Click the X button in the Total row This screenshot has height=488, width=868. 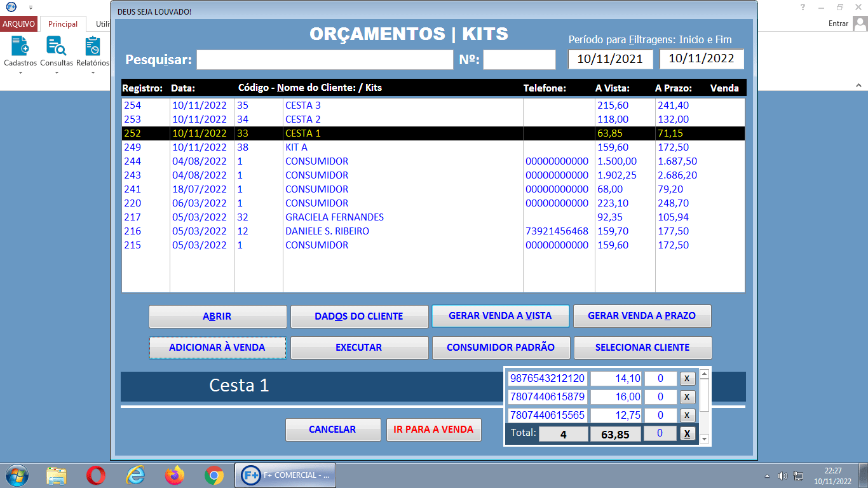coord(688,434)
